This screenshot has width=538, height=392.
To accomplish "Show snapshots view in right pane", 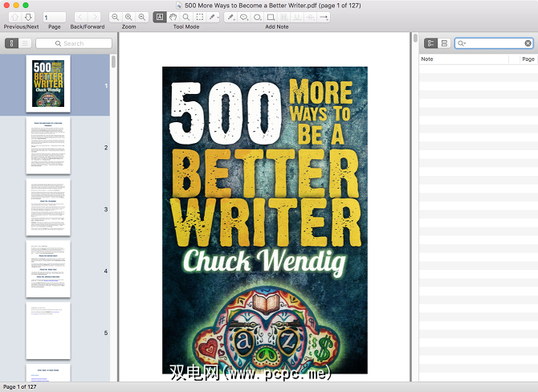I will (444, 43).
